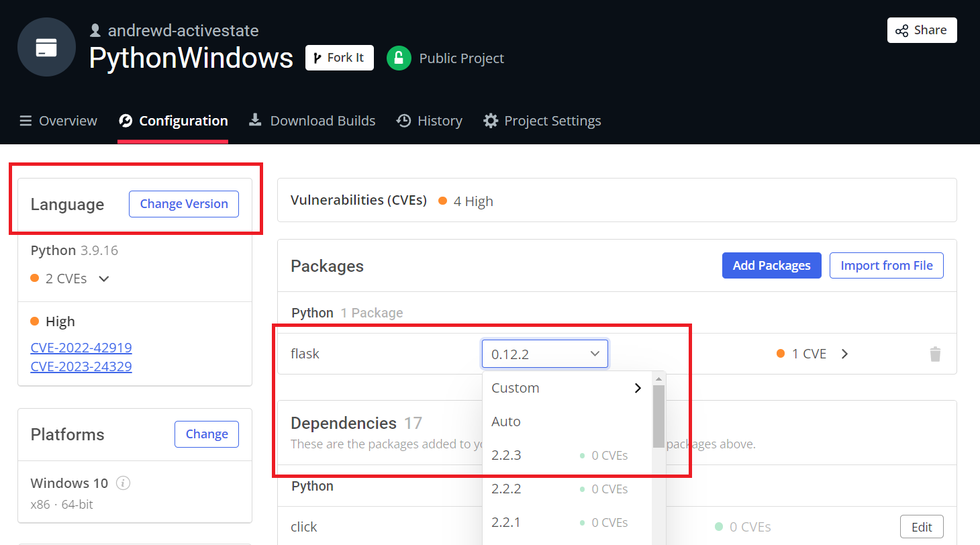Click the project avatar card icon
Viewport: 980px width, 545px height.
tap(46, 47)
